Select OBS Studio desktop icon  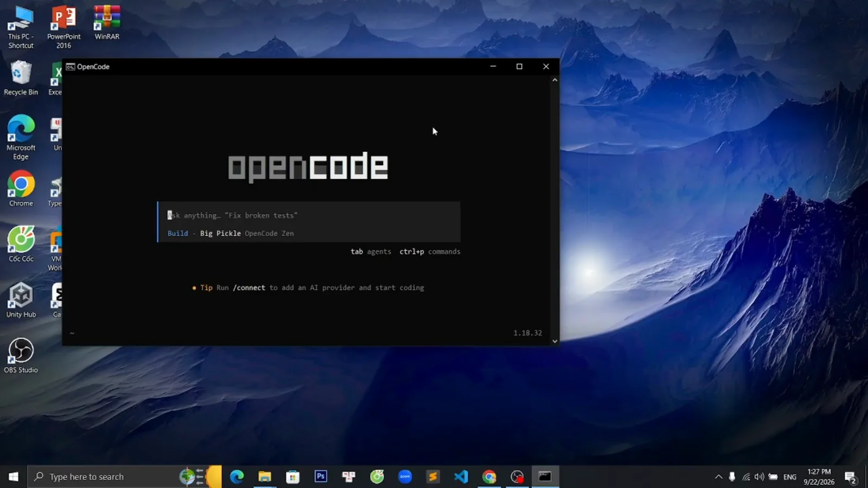[x=21, y=356]
